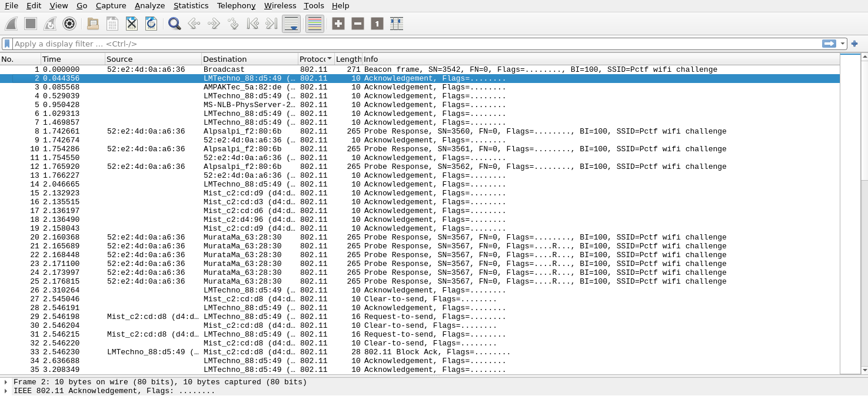868x399 pixels.
Task: Open the Edit menu
Action: coord(34,5)
